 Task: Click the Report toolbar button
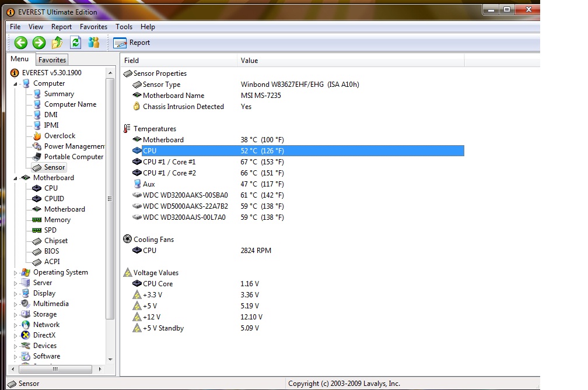point(132,43)
